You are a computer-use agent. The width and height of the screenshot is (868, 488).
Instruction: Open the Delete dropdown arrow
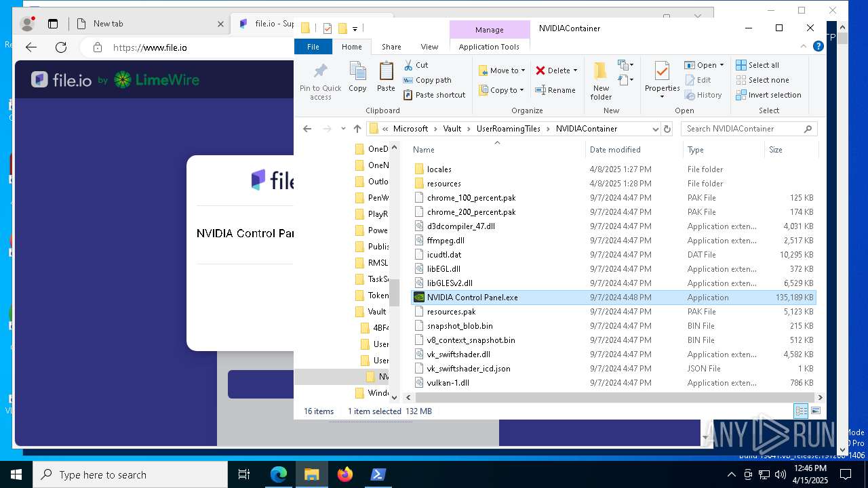point(576,70)
